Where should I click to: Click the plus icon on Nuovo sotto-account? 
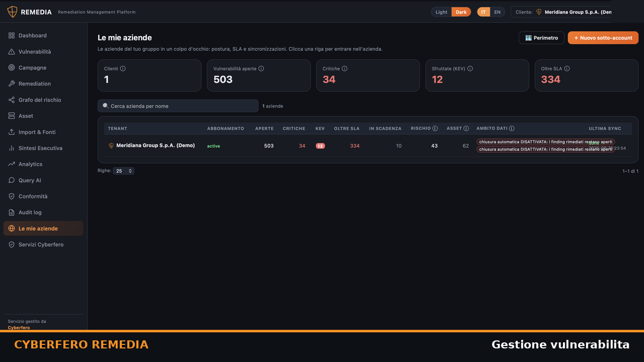click(576, 38)
